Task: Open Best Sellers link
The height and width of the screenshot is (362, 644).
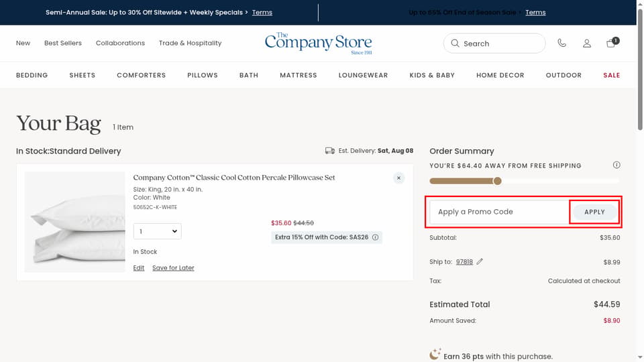Action: point(63,43)
